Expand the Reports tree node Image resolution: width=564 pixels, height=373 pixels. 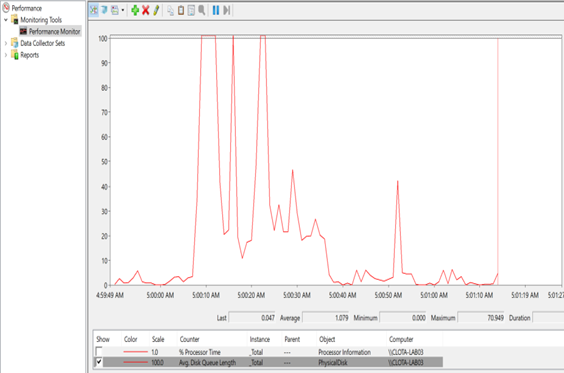(x=5, y=55)
